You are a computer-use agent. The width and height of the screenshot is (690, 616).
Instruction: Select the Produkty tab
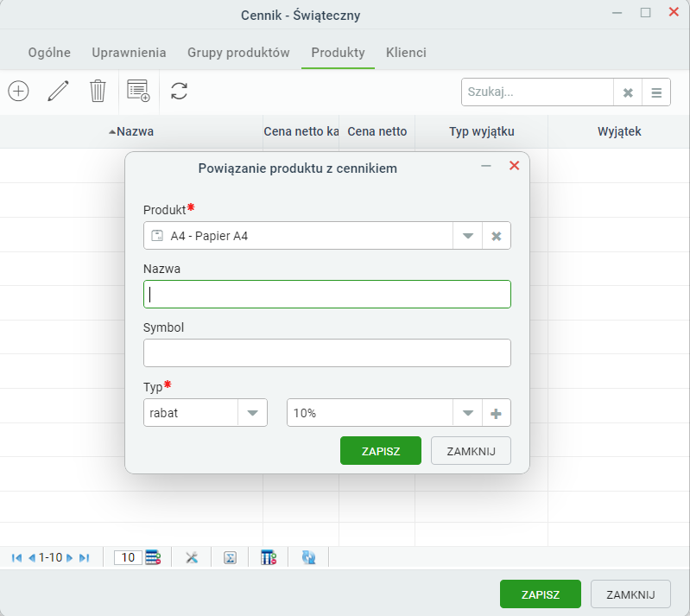coord(338,53)
